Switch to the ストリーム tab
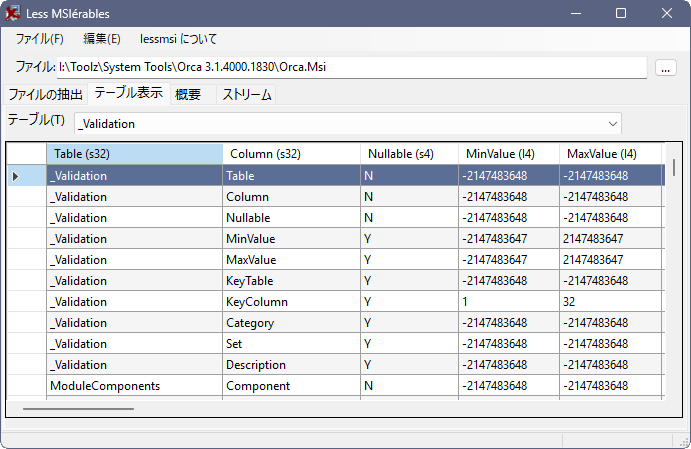 [246, 94]
